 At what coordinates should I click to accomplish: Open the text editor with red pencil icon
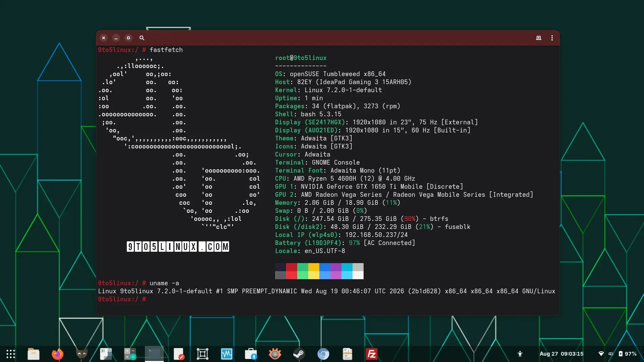pyautogui.click(x=178, y=354)
